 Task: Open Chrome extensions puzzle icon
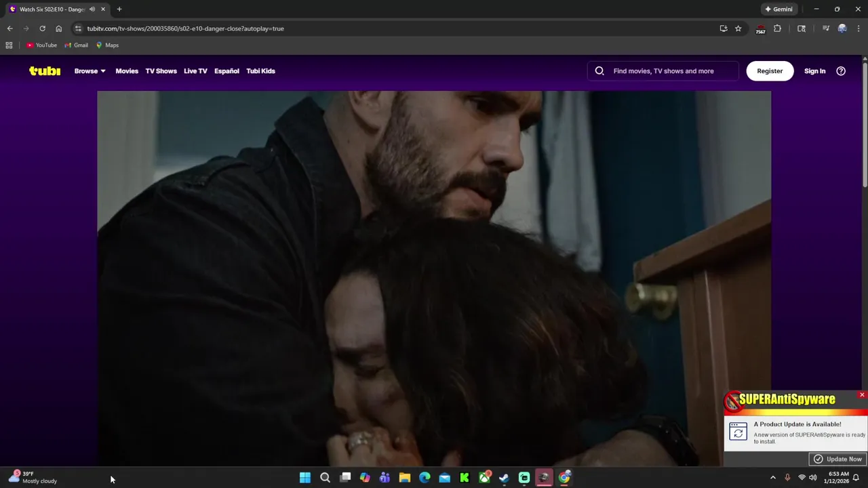coord(777,28)
